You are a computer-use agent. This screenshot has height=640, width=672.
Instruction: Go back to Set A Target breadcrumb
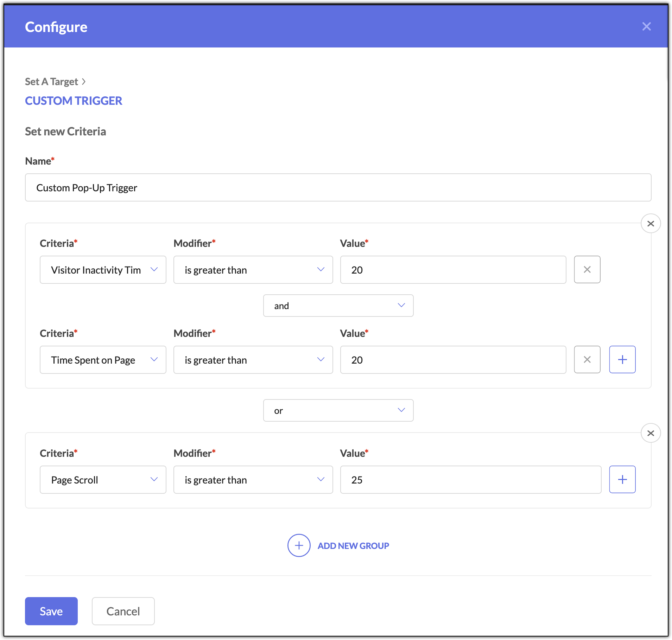point(52,82)
